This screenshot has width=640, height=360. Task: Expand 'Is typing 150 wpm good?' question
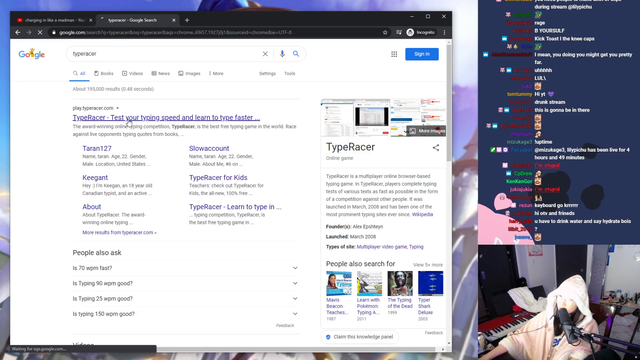pos(185,314)
